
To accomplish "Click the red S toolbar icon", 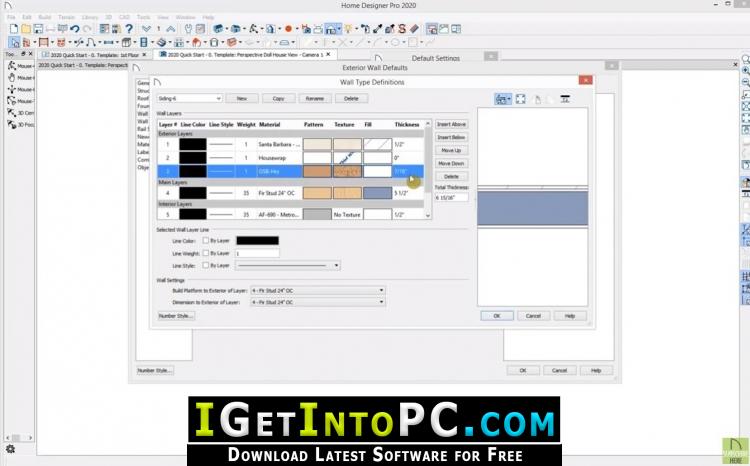I will click(402, 29).
